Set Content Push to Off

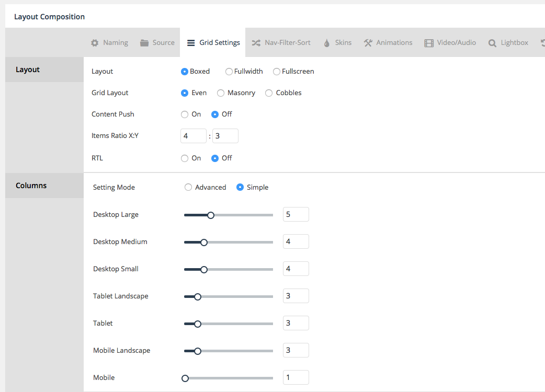pos(215,114)
